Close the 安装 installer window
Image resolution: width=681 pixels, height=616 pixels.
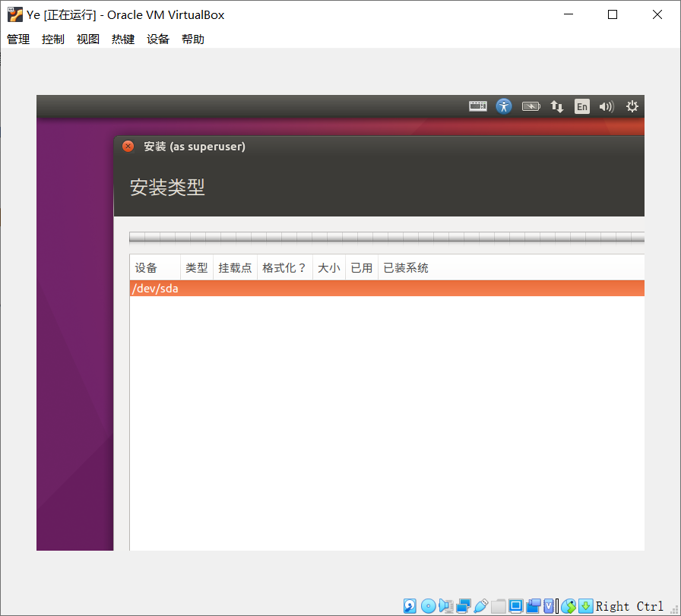(x=128, y=147)
